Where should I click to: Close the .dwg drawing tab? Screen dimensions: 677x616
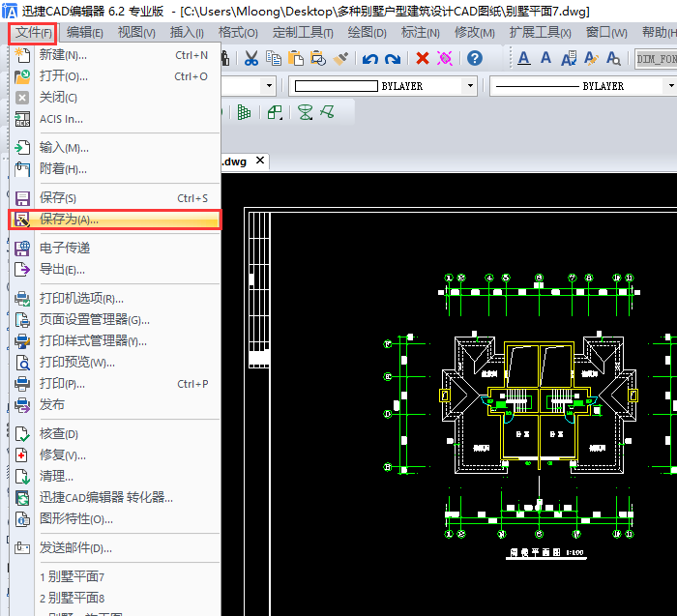pyautogui.click(x=260, y=161)
